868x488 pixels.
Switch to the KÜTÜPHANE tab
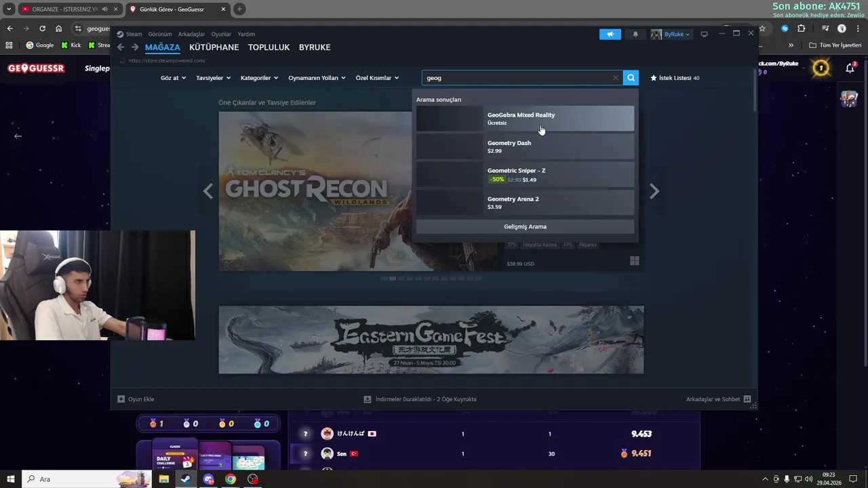[214, 47]
